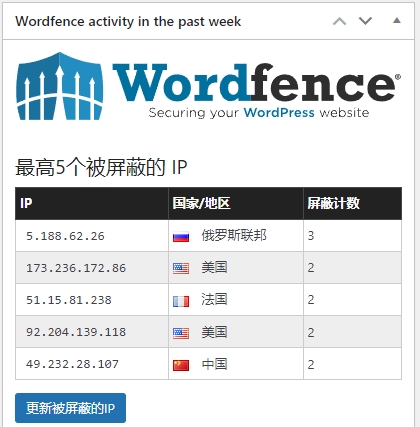420x427 pixels.
Task: Move the Wordfence widget up
Action: point(339,21)
